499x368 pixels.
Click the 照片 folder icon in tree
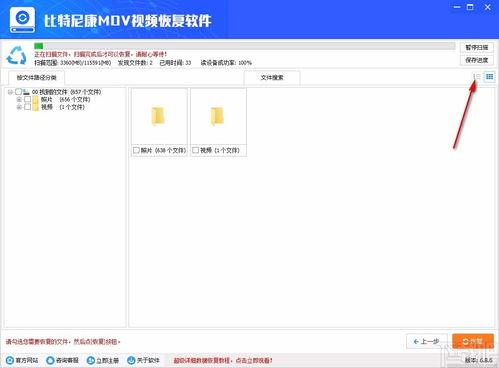35,99
